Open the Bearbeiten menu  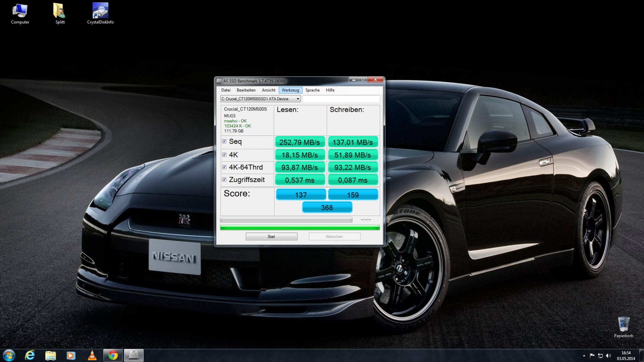pyautogui.click(x=246, y=90)
